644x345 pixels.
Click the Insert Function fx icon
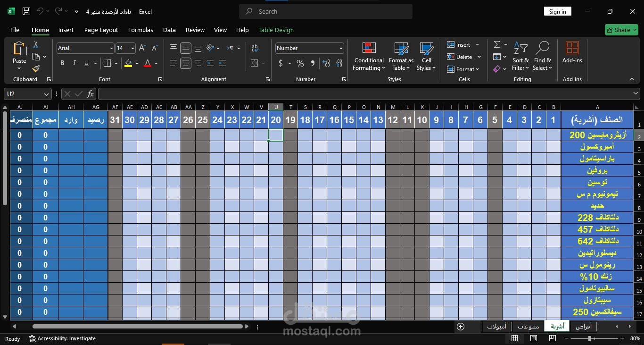91,94
